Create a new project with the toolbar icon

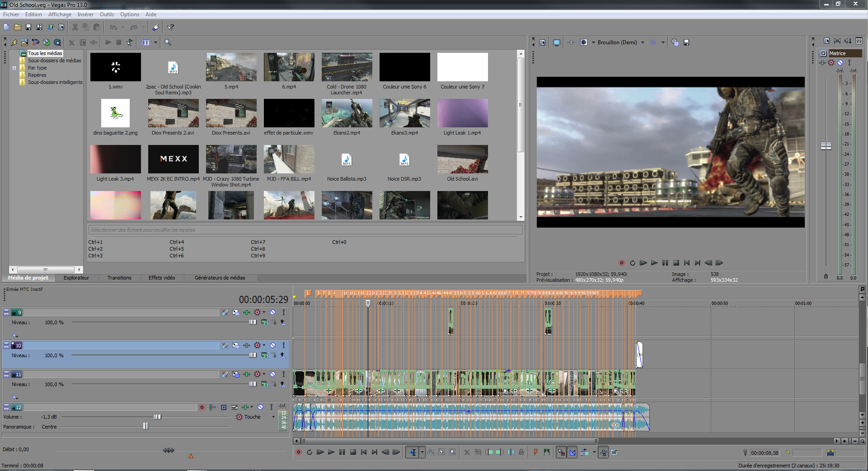[x=6, y=27]
